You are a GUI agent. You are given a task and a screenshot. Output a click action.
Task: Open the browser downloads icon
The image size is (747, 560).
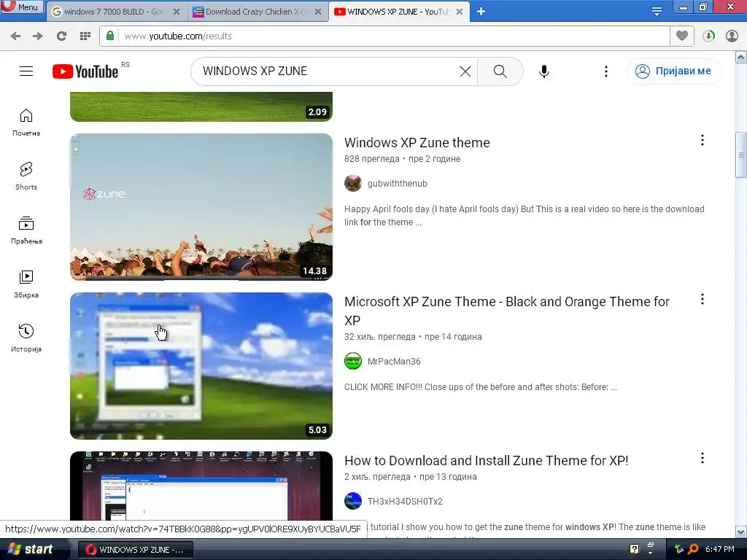pyautogui.click(x=708, y=36)
